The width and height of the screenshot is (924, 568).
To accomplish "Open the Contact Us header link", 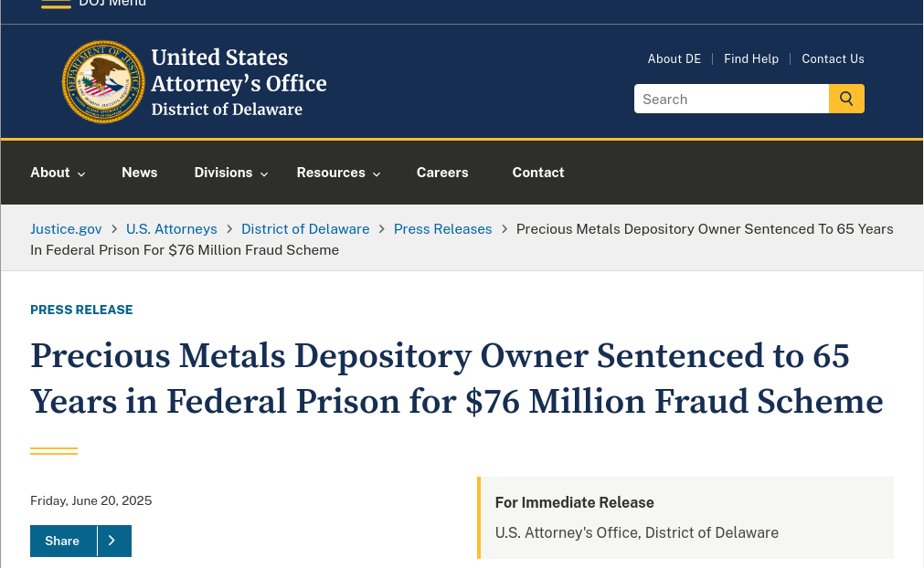I will click(833, 58).
